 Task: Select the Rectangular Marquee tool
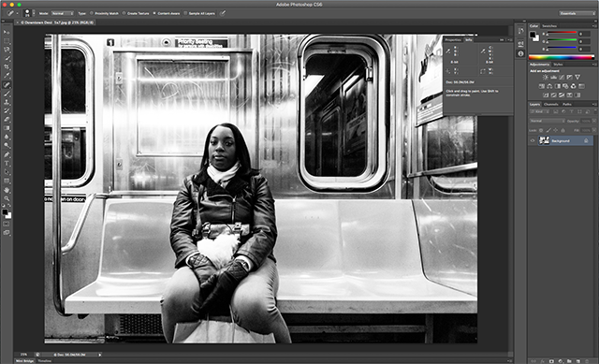click(x=7, y=41)
